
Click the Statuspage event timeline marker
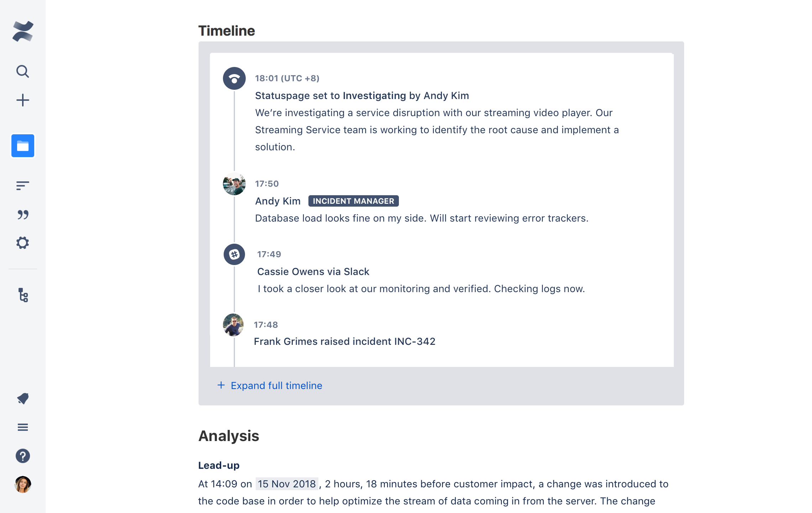(234, 78)
